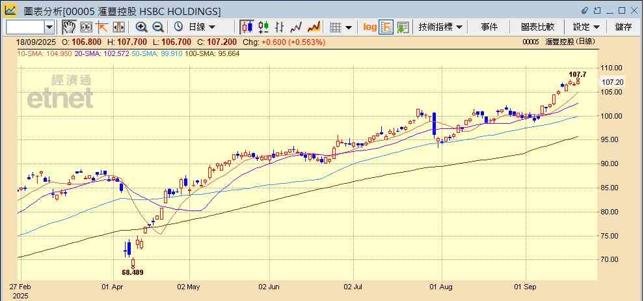Click the H: 107.700 high value

point(127,42)
